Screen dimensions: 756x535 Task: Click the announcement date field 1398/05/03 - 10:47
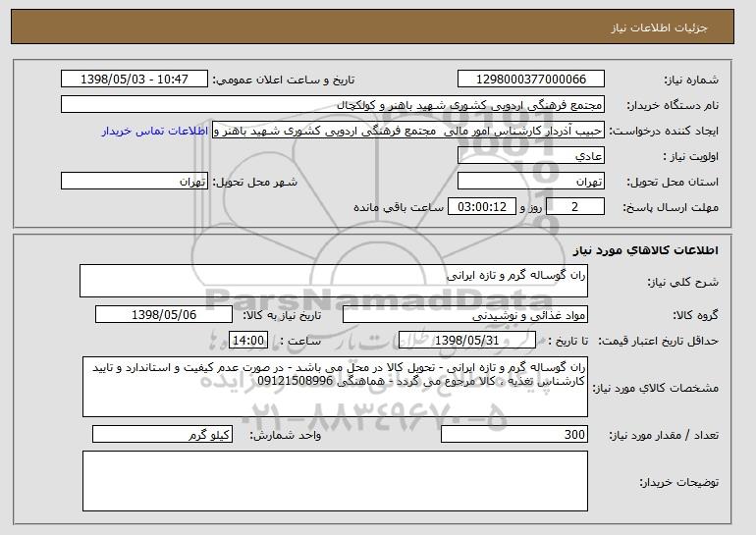135,80
